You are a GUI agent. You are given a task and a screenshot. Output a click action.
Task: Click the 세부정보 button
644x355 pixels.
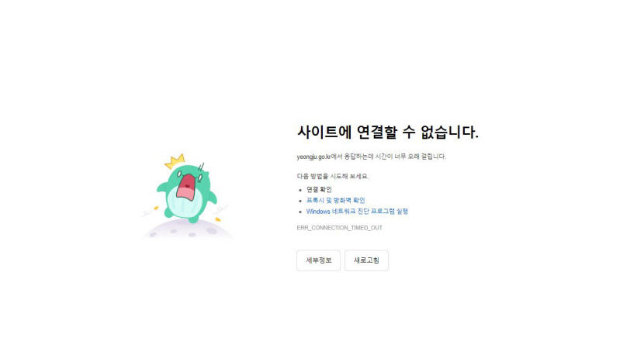pyautogui.click(x=318, y=260)
